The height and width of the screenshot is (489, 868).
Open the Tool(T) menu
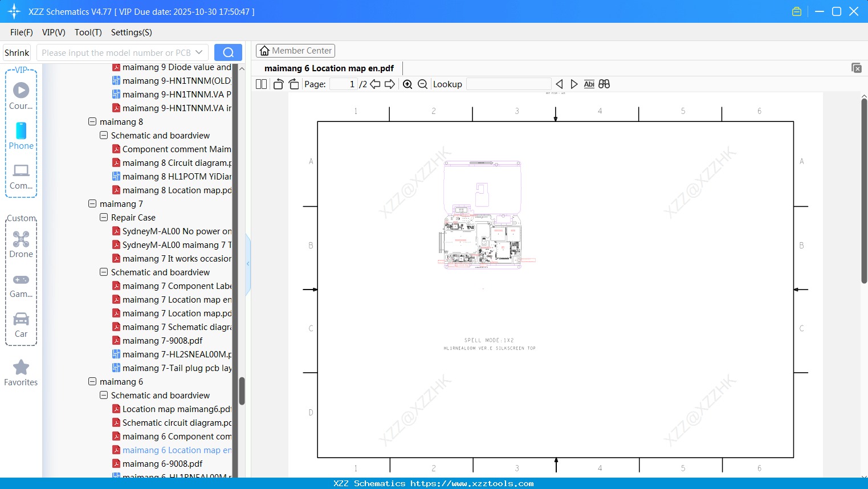pos(88,32)
